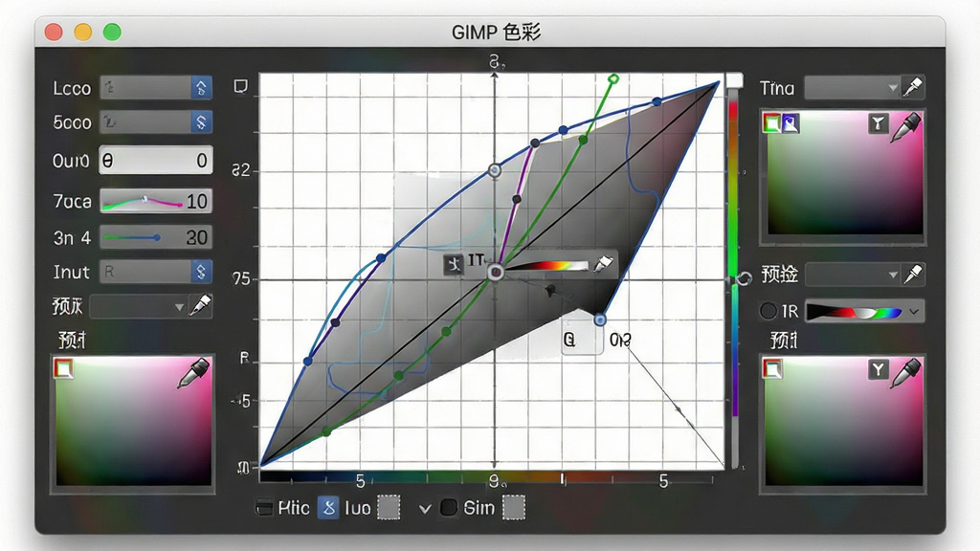Click red square icon in bottom-left color panel

click(64, 368)
